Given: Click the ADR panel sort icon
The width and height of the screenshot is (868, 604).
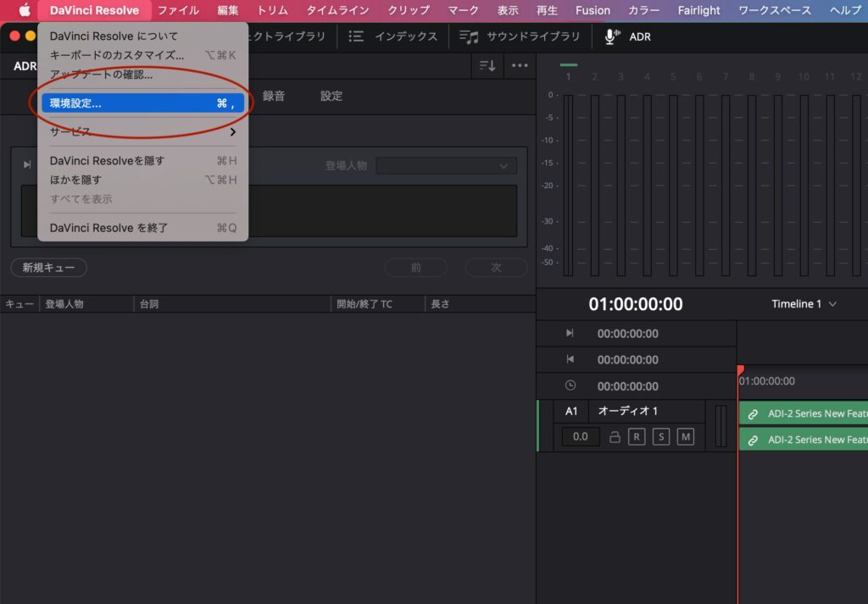Looking at the screenshot, I should click(x=487, y=66).
